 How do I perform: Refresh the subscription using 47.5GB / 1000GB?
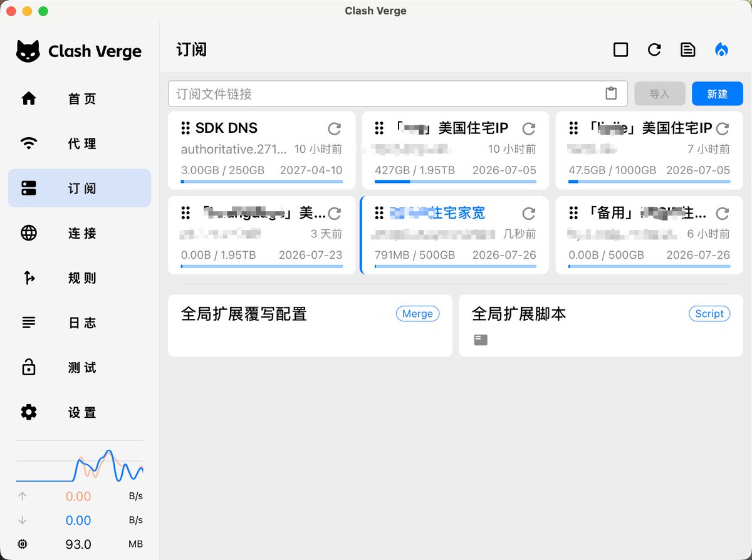click(x=723, y=128)
